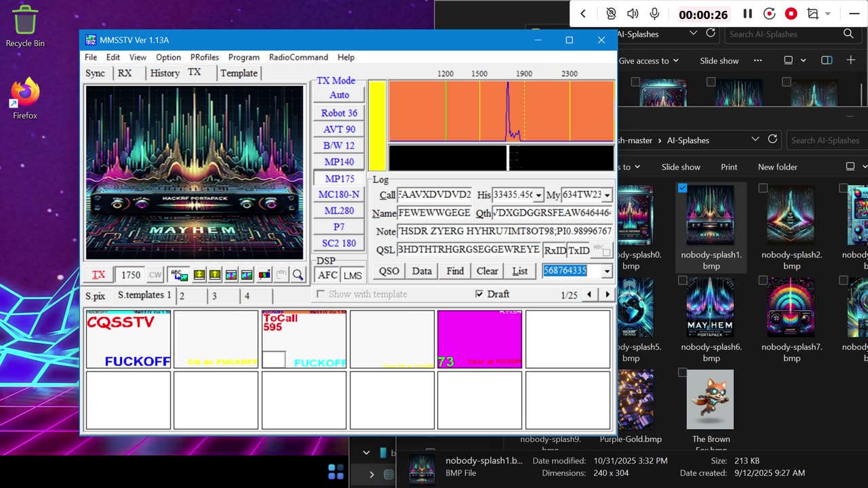Open the RadioCommand menu
This screenshot has height=488, width=868.
(298, 58)
